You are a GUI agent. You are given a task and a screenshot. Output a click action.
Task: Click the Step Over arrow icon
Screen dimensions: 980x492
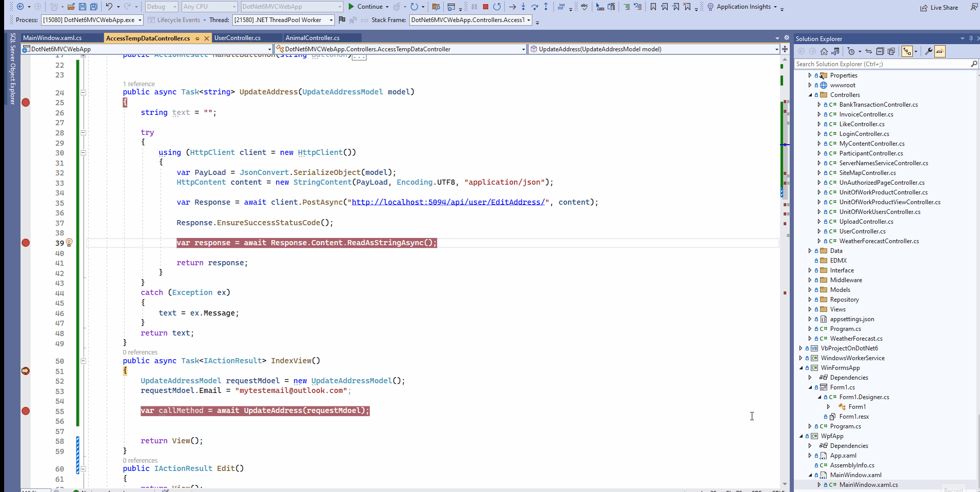[x=534, y=7]
